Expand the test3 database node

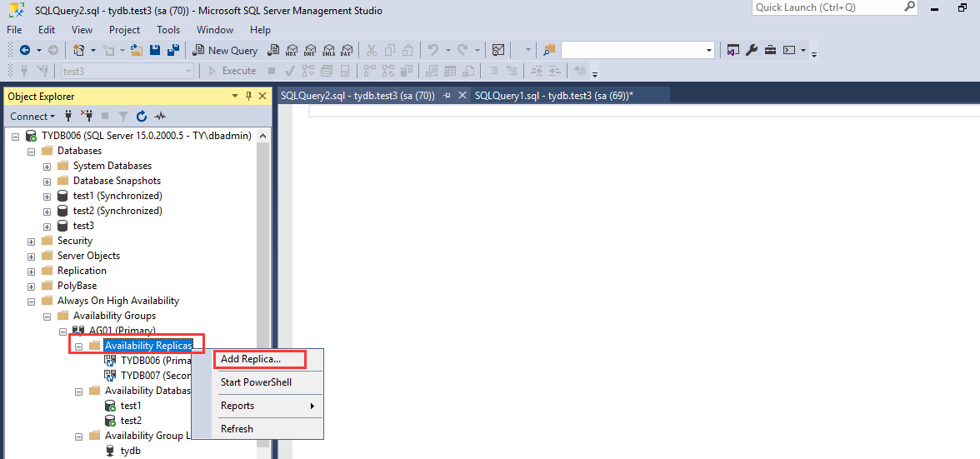click(x=47, y=226)
